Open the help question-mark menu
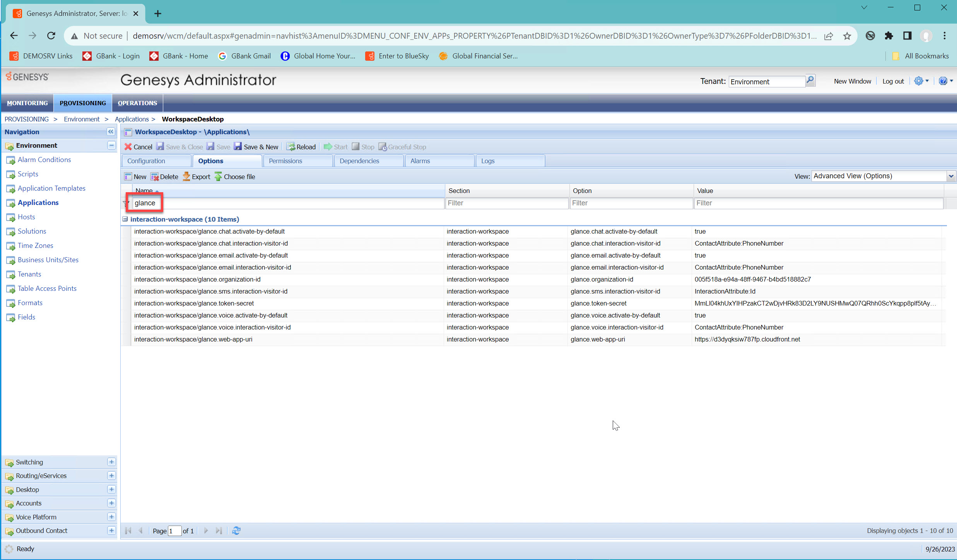 (x=945, y=81)
